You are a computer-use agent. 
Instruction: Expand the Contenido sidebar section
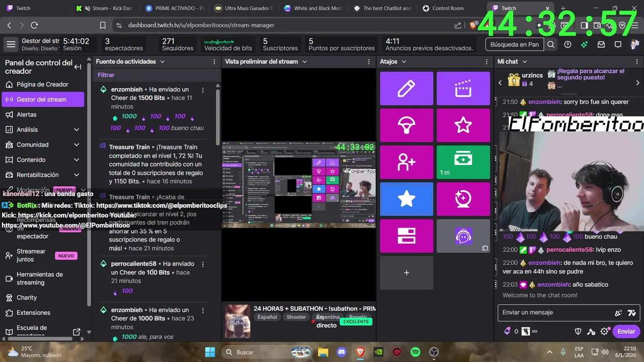[x=76, y=160]
